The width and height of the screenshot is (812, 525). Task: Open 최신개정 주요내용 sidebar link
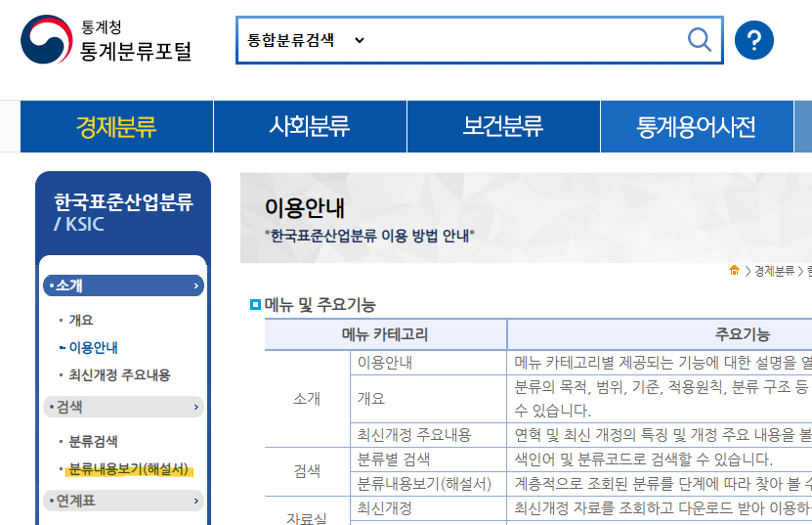tap(119, 374)
